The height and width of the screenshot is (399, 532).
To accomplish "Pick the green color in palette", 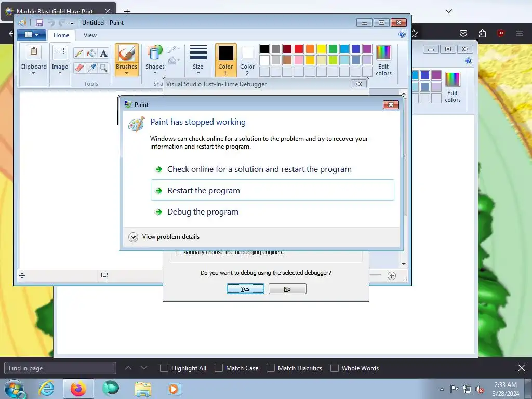I will tap(333, 49).
